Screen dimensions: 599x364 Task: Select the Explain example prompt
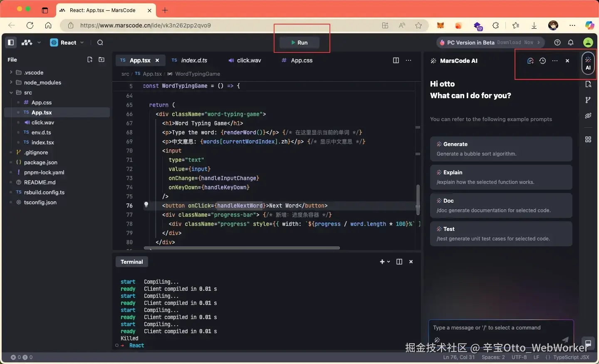(501, 177)
